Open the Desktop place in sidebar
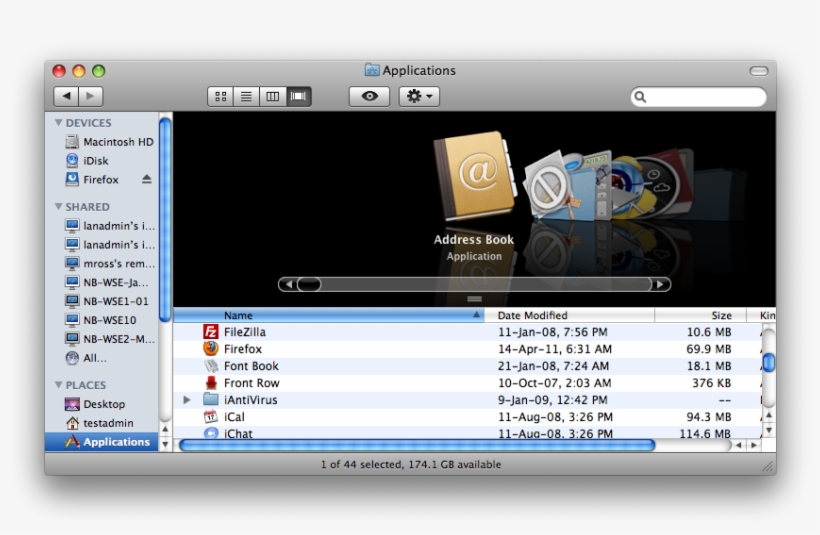820x535 pixels. 104,404
